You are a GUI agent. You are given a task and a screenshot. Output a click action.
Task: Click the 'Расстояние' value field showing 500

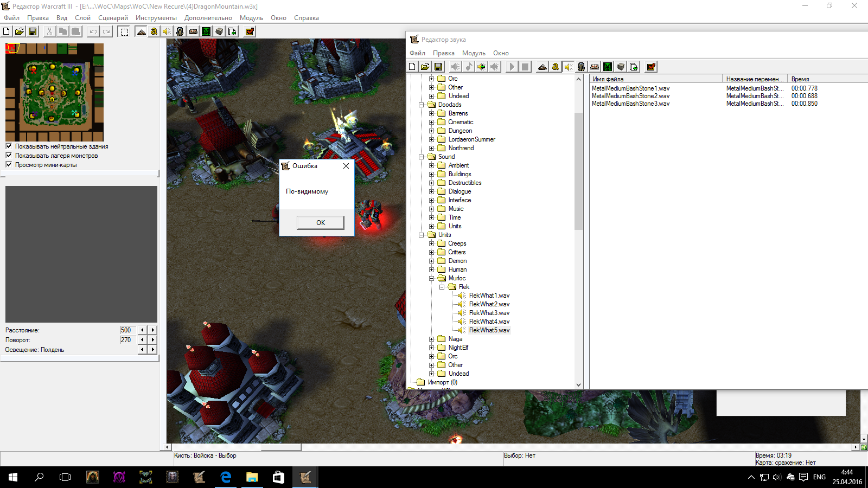(x=128, y=330)
